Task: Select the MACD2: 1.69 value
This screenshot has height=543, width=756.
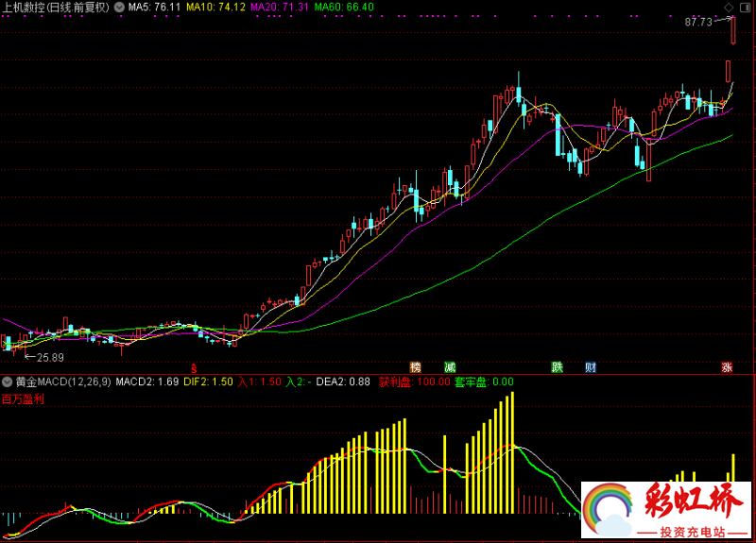Action: coord(147,382)
